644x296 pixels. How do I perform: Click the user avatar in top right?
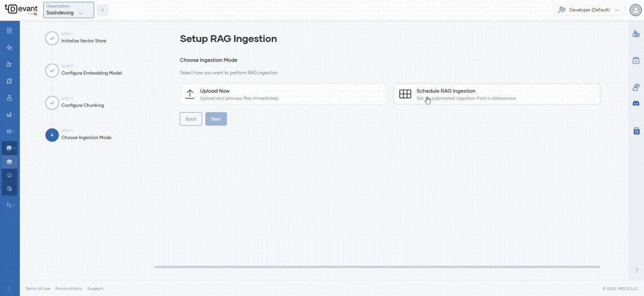pos(635,10)
